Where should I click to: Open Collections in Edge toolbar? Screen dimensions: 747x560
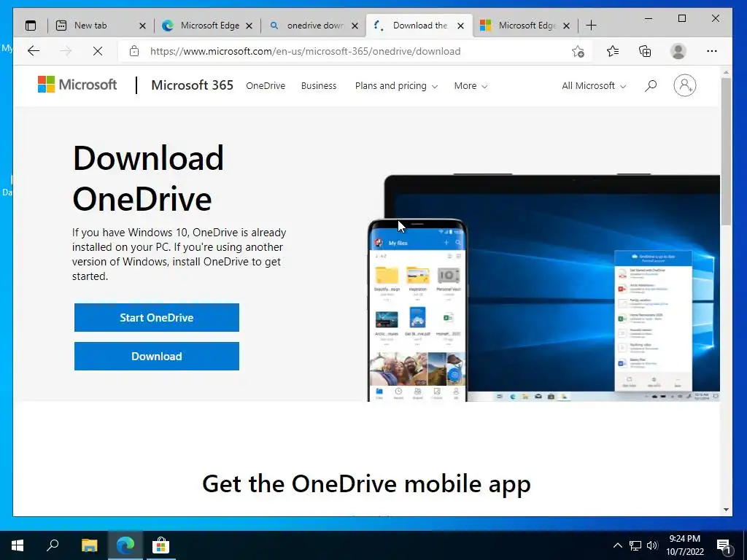(x=645, y=51)
